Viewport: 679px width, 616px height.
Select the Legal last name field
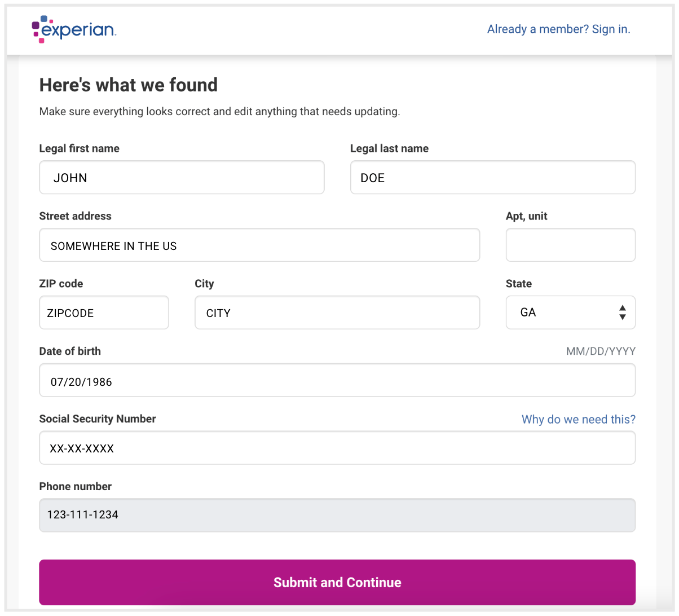(x=492, y=178)
